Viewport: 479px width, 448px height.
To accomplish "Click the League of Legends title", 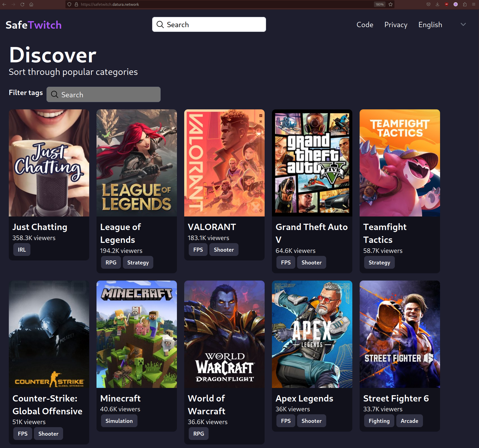I will [x=121, y=233].
